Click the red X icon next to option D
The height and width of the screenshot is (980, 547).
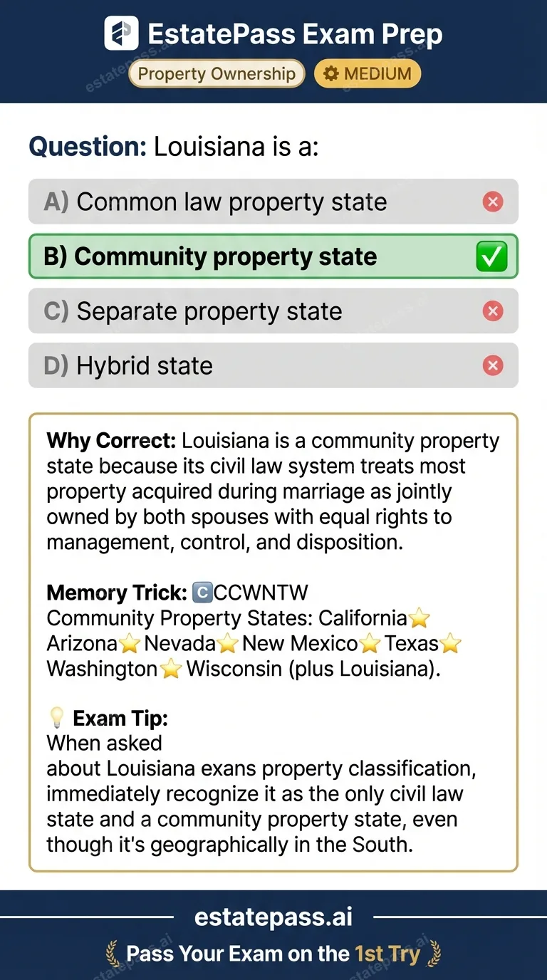493,365
